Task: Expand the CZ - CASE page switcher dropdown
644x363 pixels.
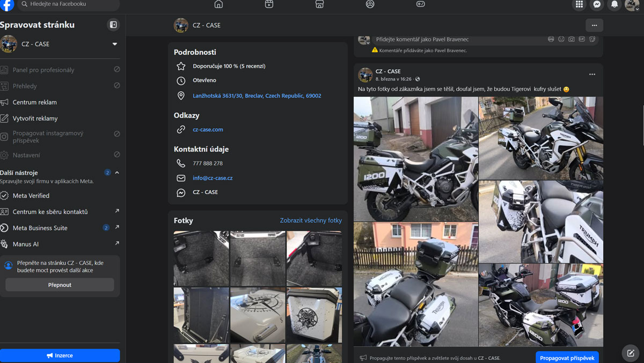Action: [114, 44]
